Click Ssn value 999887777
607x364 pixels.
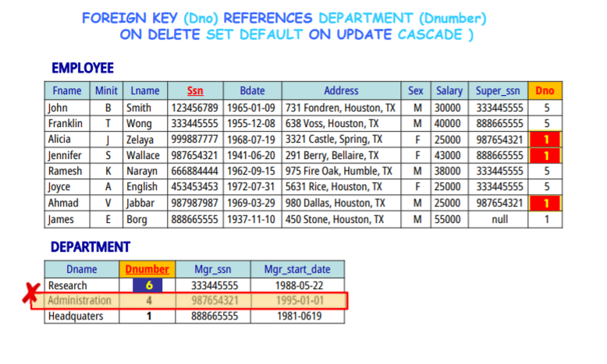(195, 140)
